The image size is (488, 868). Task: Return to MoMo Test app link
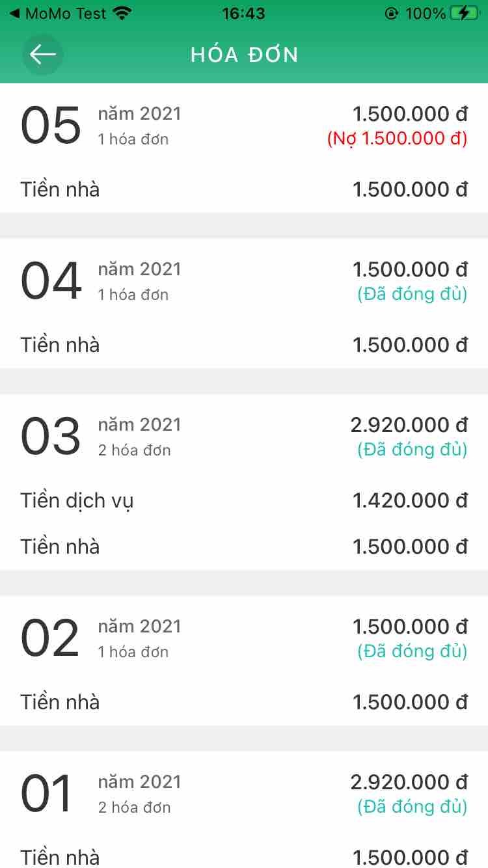click(57, 13)
